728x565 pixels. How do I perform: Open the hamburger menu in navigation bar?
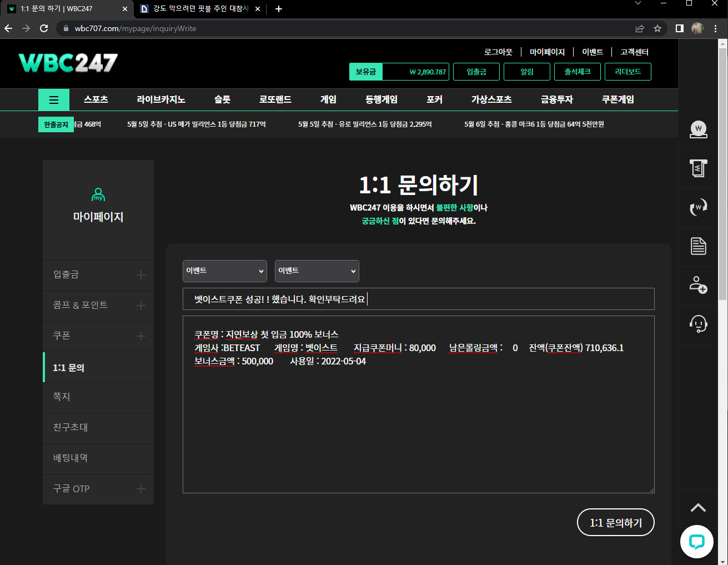coord(54,100)
